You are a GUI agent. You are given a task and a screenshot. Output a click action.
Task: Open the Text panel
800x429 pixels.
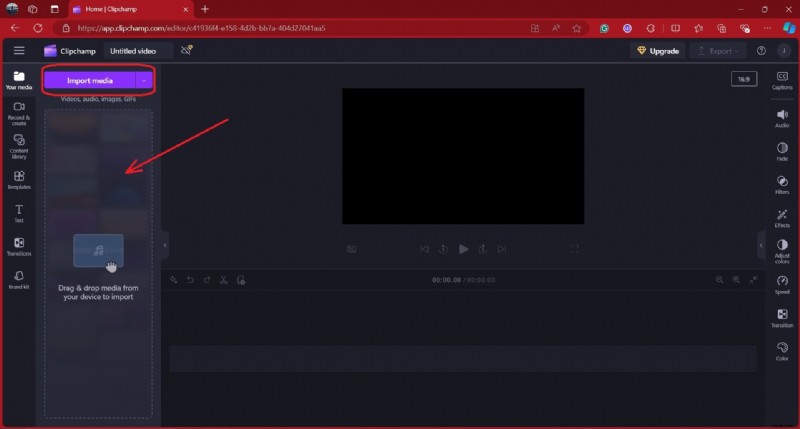click(x=19, y=213)
